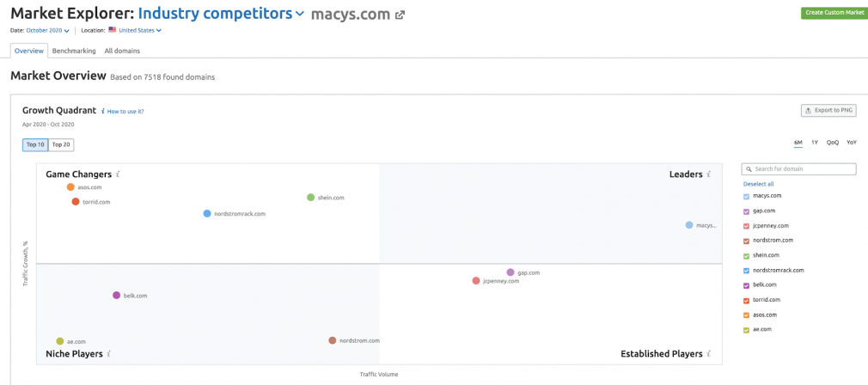Click the jcpenney.com label on chart

[501, 281]
